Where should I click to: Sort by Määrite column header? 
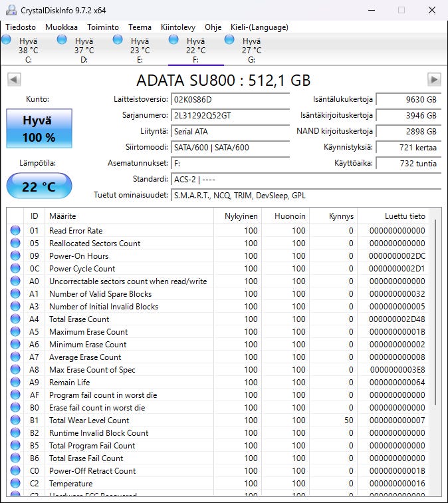click(130, 216)
